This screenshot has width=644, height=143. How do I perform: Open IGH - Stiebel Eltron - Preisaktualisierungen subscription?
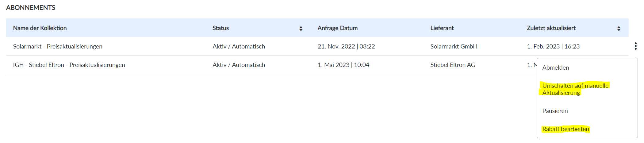coord(69,65)
